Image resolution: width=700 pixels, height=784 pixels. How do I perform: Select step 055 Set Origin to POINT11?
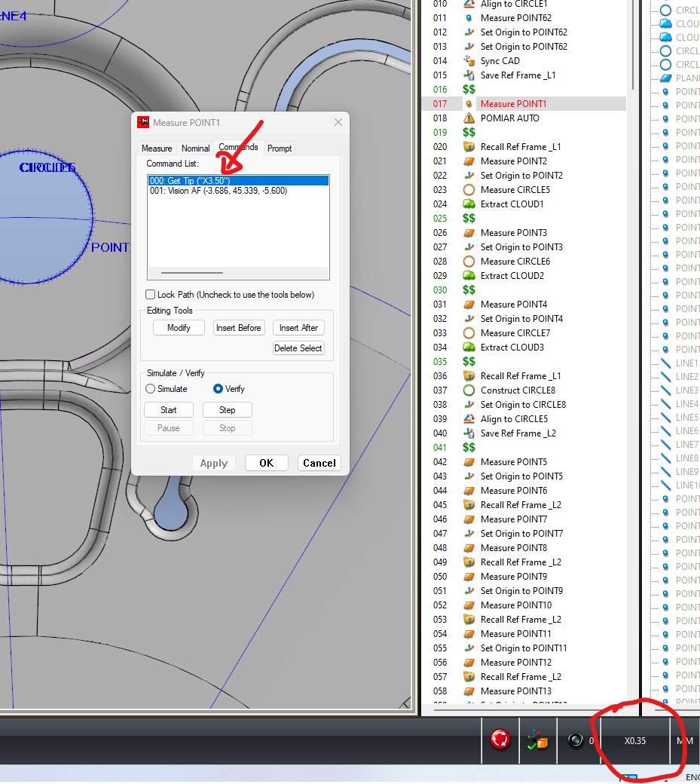[x=524, y=648]
